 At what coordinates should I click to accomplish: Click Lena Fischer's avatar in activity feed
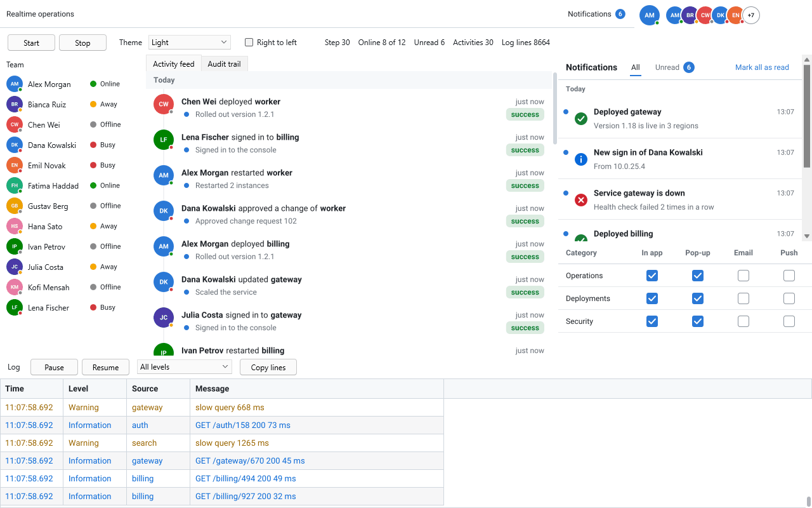click(164, 140)
